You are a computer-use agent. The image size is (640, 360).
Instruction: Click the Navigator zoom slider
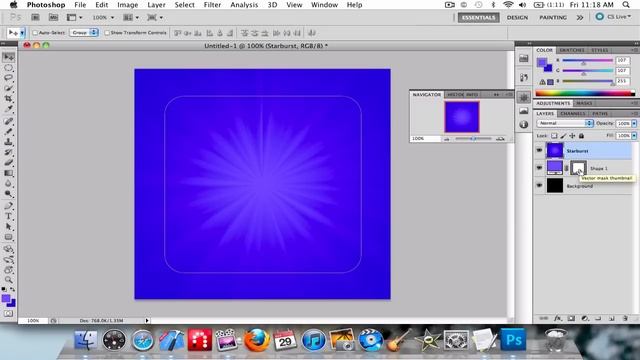(473, 139)
